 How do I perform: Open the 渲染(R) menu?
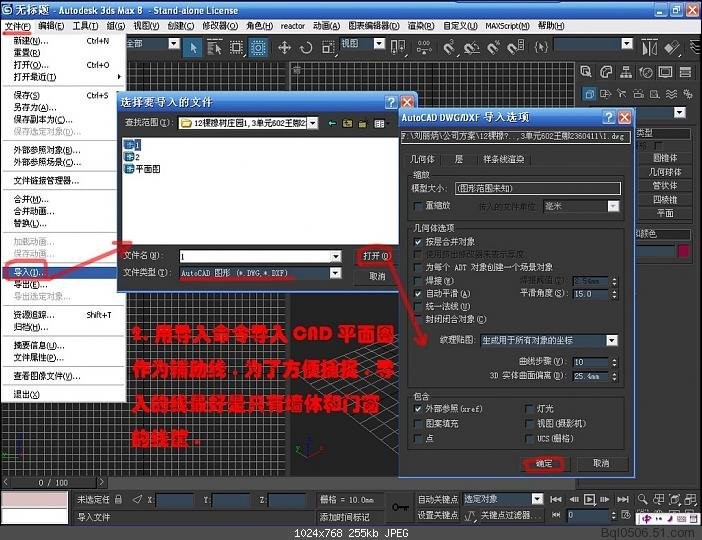click(420, 26)
